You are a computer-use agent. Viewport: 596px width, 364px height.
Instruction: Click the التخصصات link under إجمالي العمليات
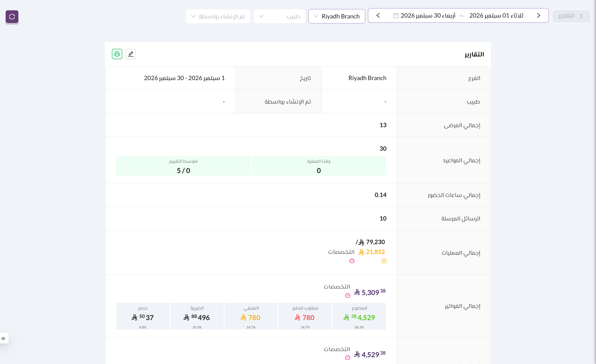point(341,252)
